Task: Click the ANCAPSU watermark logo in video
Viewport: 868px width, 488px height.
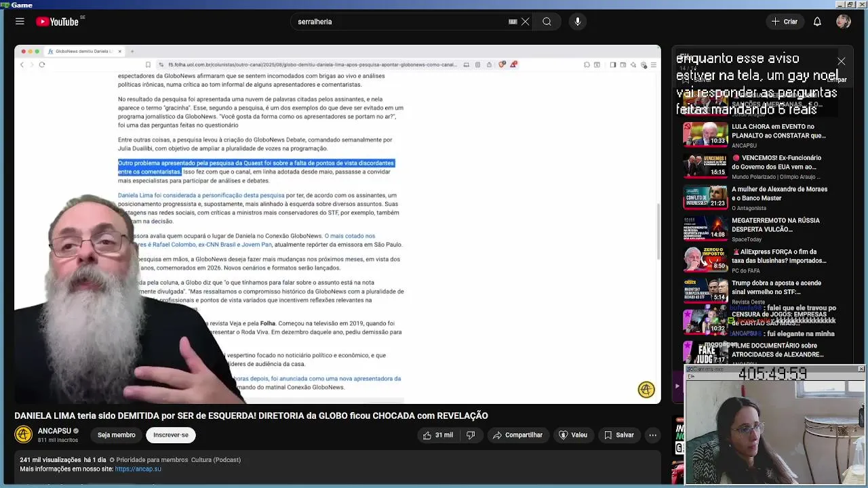Action: click(646, 389)
